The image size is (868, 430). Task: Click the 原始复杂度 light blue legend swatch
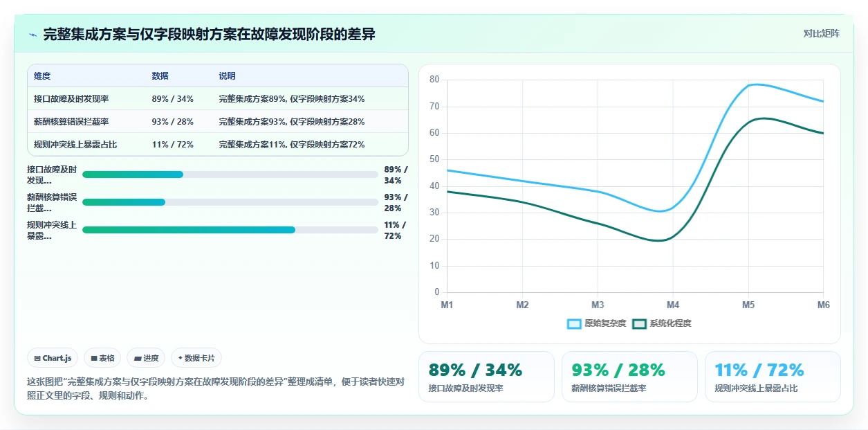575,323
